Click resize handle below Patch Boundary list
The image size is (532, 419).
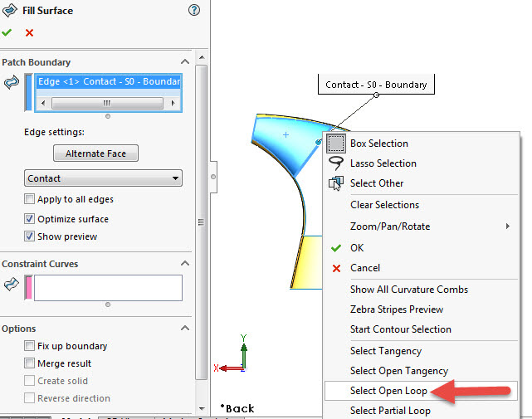pos(108,116)
